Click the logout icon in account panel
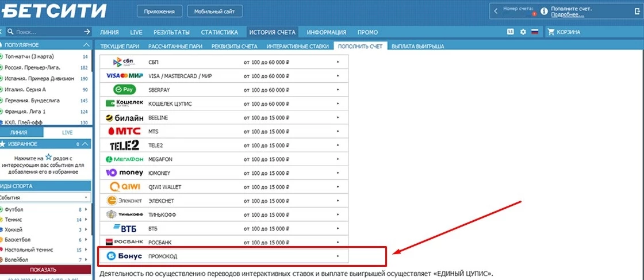 pos(637,10)
